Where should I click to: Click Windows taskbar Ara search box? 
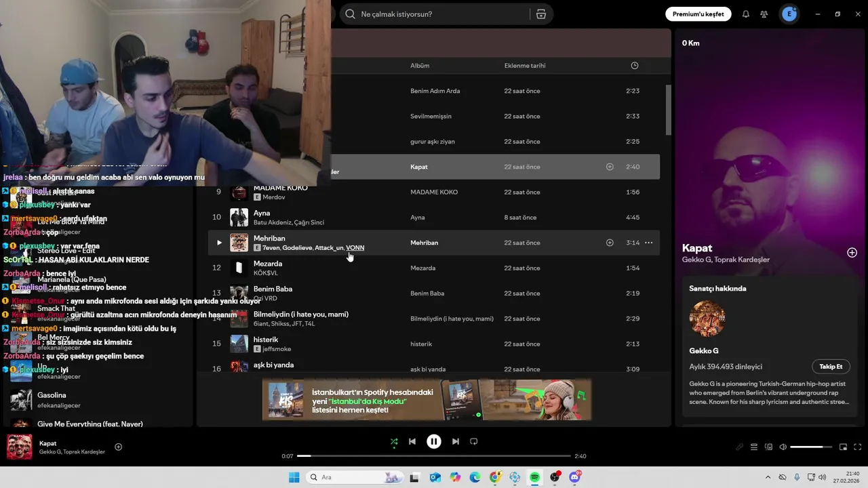click(355, 477)
